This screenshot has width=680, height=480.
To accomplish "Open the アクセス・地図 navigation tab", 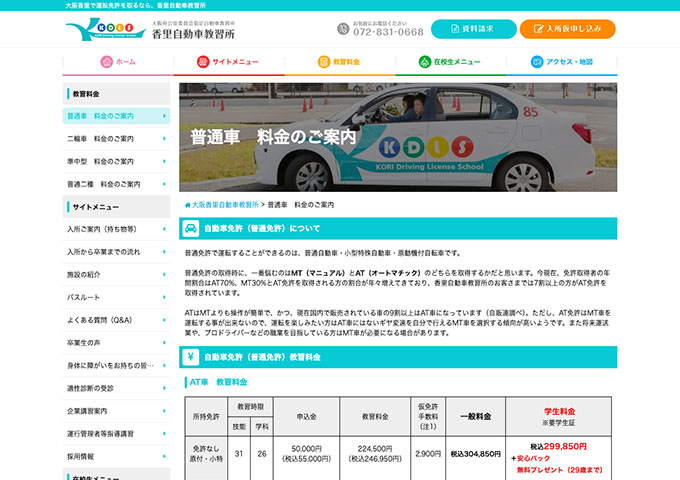I will (562, 62).
